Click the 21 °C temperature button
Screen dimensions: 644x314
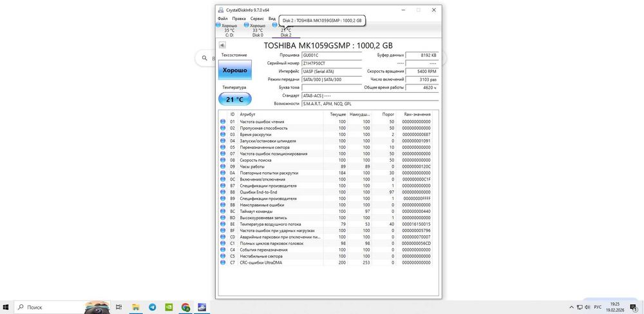(x=235, y=99)
